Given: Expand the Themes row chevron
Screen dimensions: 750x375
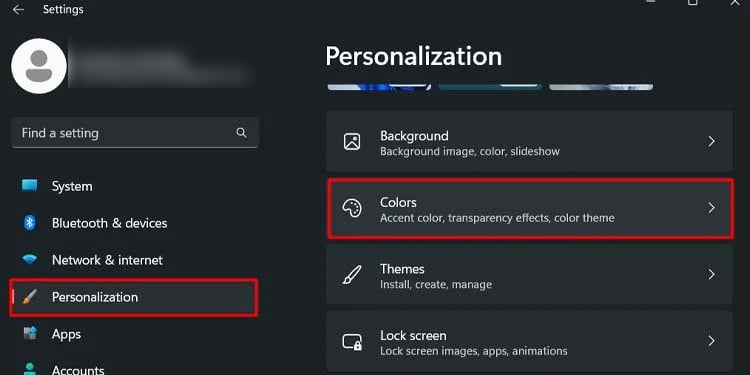Looking at the screenshot, I should coord(712,274).
